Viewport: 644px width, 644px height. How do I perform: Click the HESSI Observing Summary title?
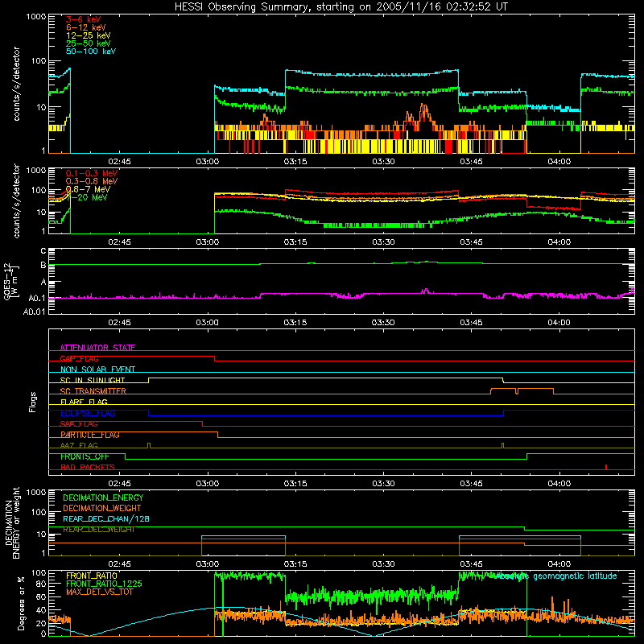pos(341,6)
